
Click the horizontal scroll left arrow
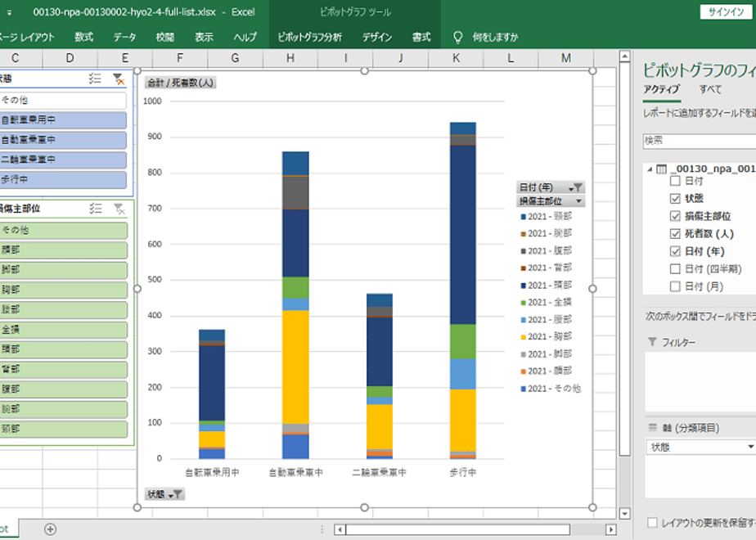[x=340, y=529]
